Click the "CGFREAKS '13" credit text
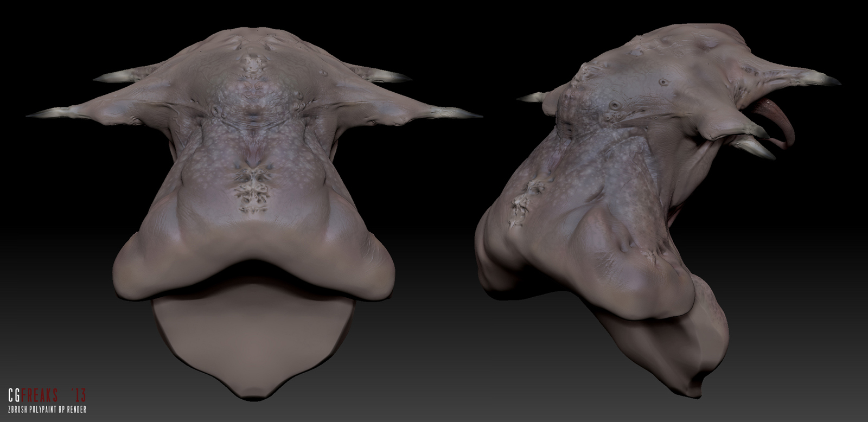The width and height of the screenshot is (868, 422). click(47, 394)
